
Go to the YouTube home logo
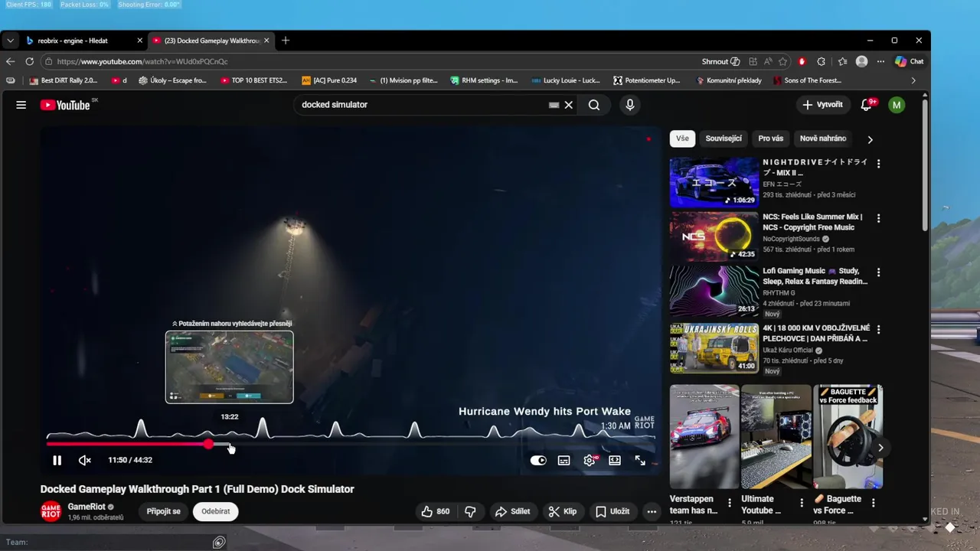(x=66, y=105)
